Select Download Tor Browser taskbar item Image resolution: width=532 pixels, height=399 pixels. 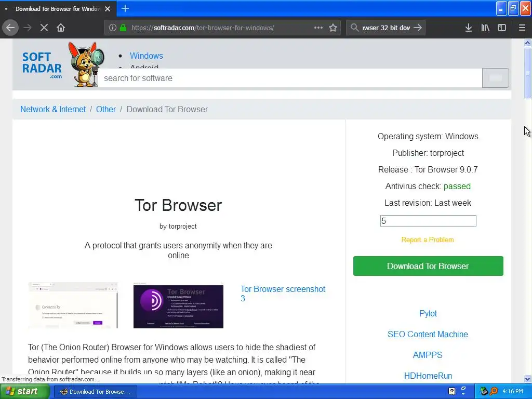96,392
